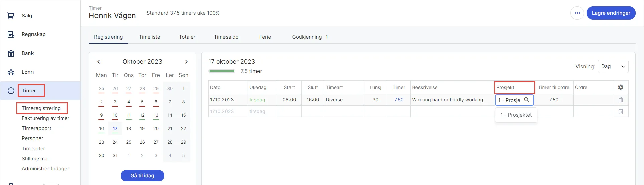This screenshot has height=185, width=644.
Task: Open the three-dot more options menu
Action: [x=577, y=13]
